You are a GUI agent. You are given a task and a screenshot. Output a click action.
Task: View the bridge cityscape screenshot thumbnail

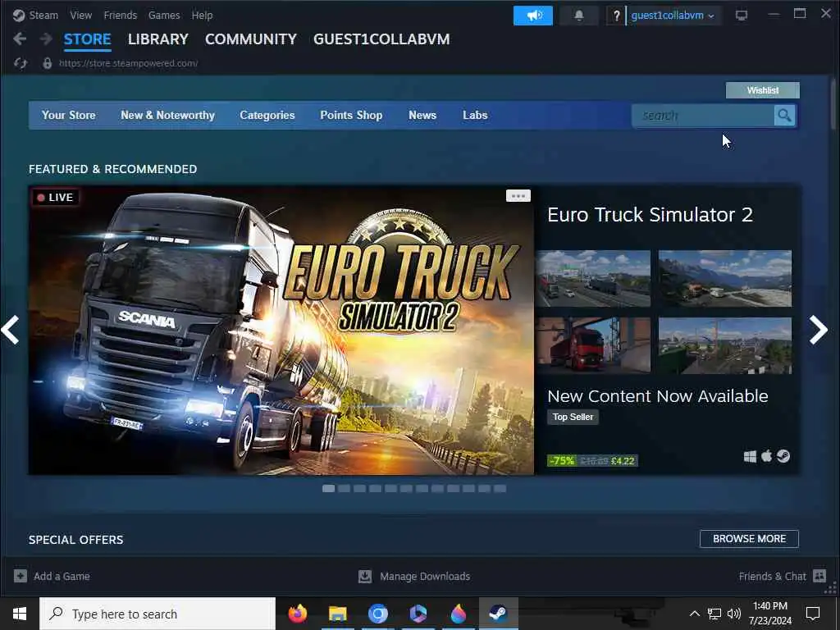click(725, 345)
